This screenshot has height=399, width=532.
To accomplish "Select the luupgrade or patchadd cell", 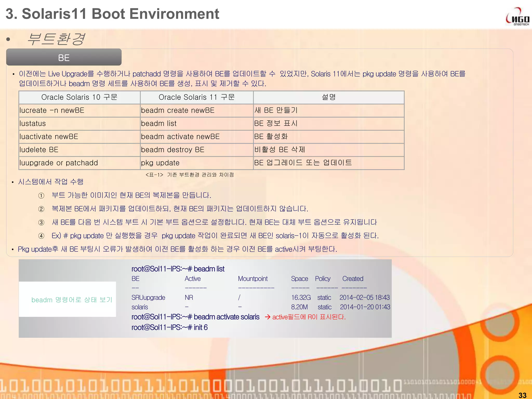I will tap(79, 163).
